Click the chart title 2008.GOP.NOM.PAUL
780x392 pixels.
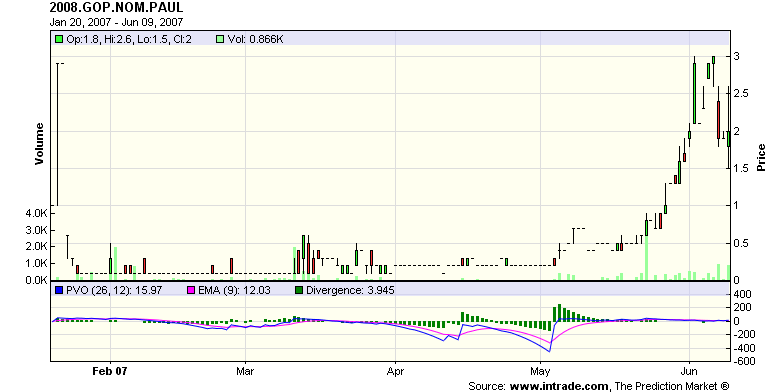[x=116, y=7]
